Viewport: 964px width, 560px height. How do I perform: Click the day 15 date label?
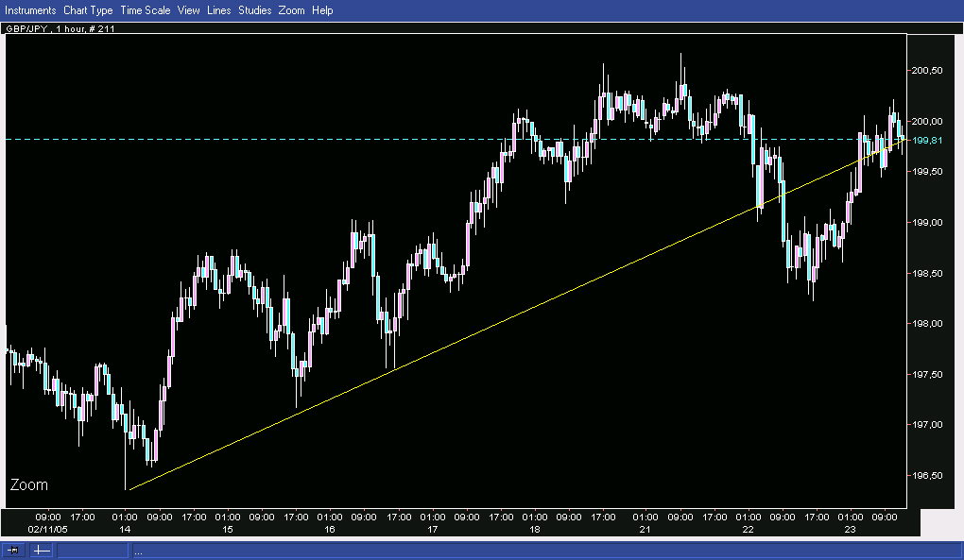click(x=228, y=529)
